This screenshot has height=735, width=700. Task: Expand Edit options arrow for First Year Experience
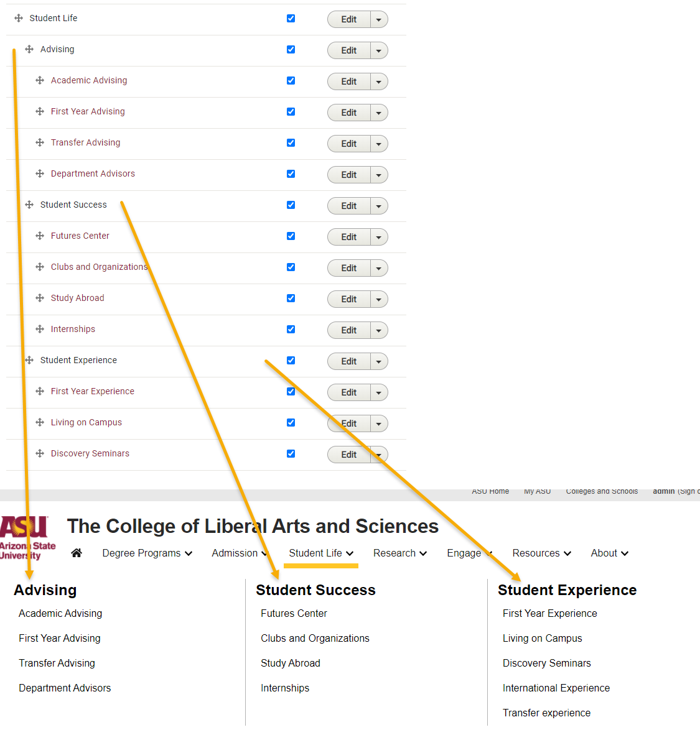378,392
